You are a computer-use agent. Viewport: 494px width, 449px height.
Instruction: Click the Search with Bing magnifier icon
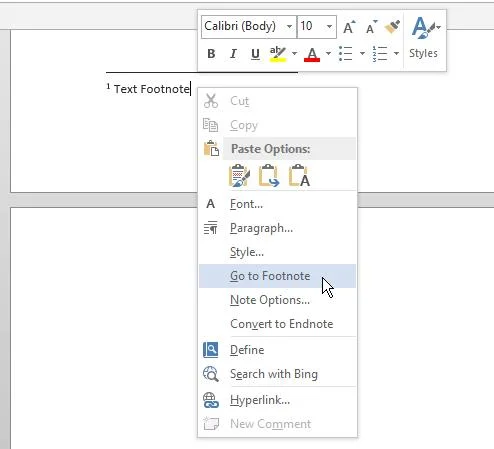pyautogui.click(x=211, y=374)
